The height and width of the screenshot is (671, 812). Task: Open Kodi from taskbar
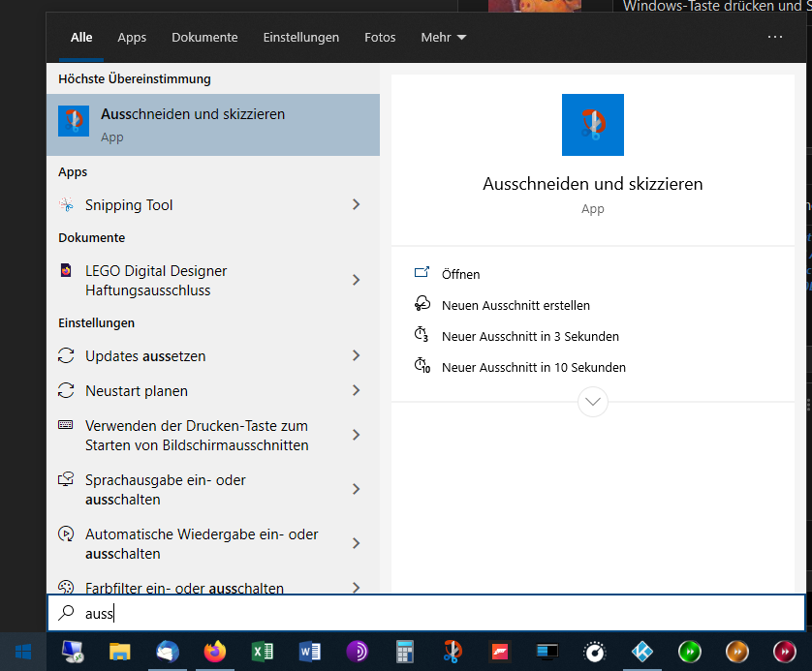pyautogui.click(x=642, y=652)
